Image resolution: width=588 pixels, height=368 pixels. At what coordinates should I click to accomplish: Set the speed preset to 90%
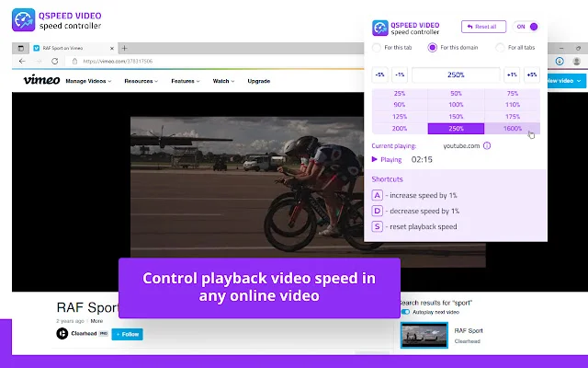pyautogui.click(x=400, y=105)
